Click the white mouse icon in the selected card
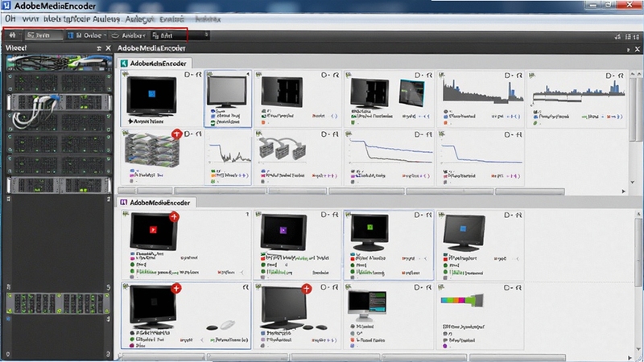The height and width of the screenshot is (362, 644). coord(228,325)
